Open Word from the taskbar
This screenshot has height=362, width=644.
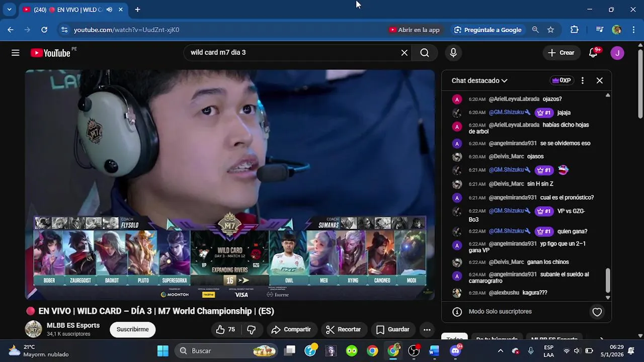pyautogui.click(x=434, y=351)
